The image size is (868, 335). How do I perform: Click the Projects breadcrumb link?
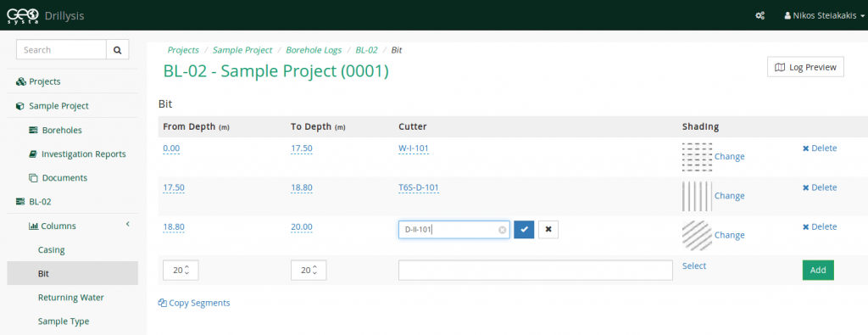(x=183, y=50)
